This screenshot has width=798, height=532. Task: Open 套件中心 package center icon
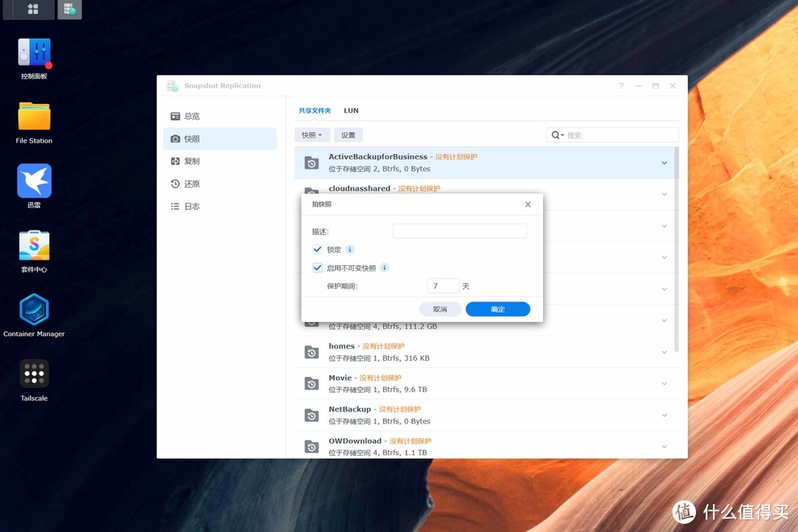(34, 245)
